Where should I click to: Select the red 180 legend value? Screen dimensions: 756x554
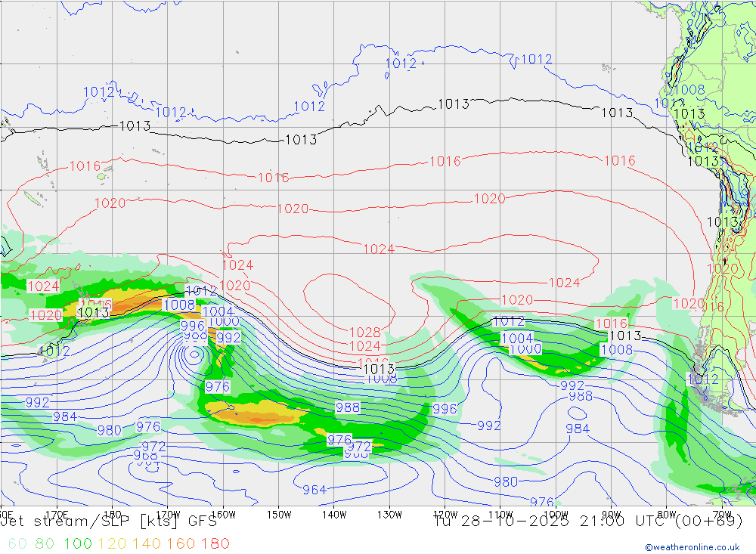coord(215,543)
